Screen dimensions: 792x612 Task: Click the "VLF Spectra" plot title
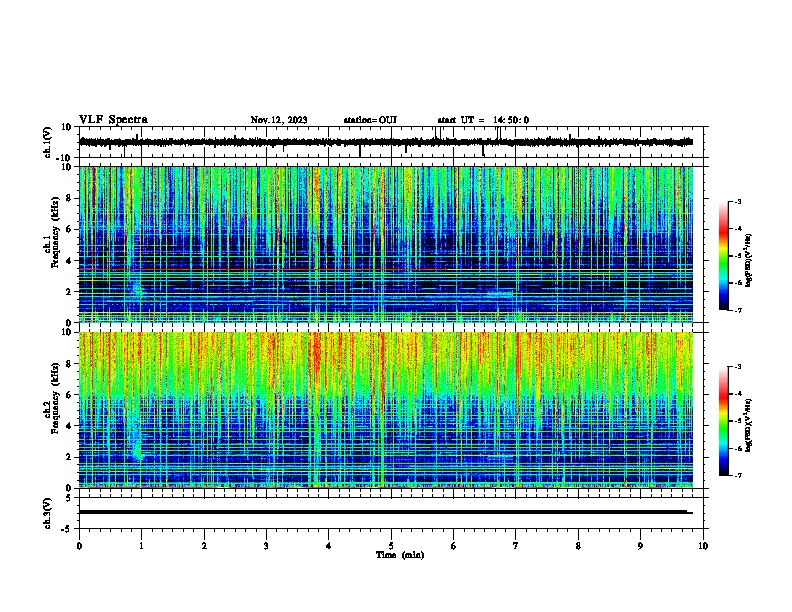(113, 120)
